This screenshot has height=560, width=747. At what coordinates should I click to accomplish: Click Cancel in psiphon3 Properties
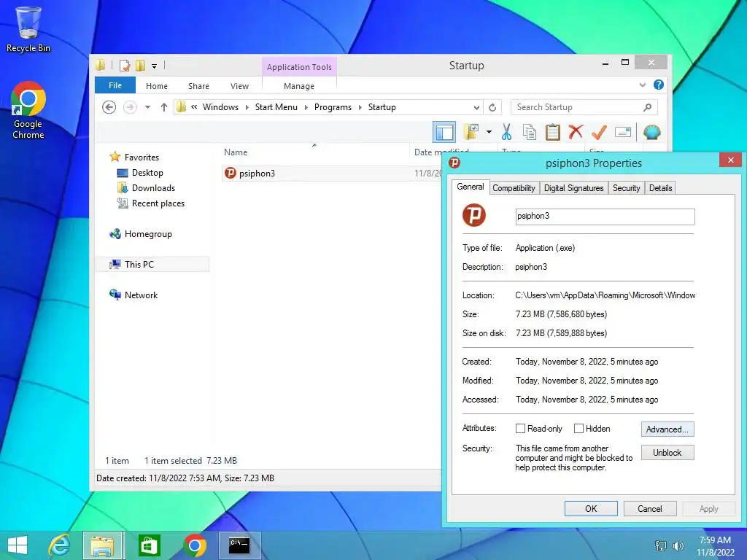point(650,508)
